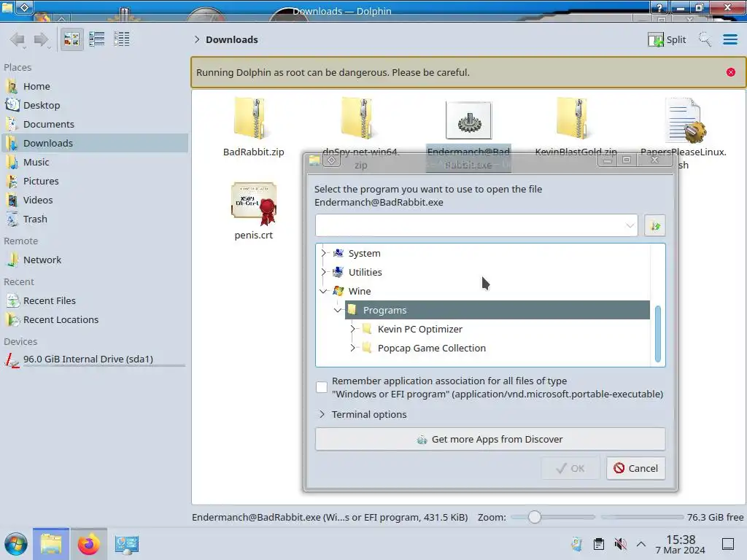Expand the breadcrumb chevron before Downloads
The width and height of the screenshot is (747, 560).
[197, 39]
